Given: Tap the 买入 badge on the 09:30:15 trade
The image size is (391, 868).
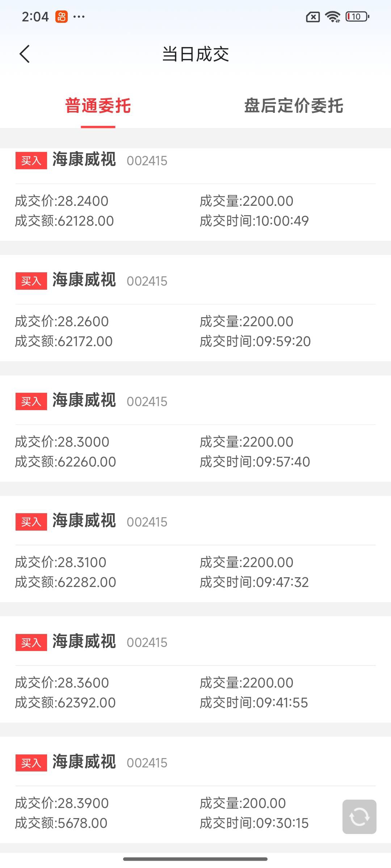Looking at the screenshot, I should coord(31,763).
